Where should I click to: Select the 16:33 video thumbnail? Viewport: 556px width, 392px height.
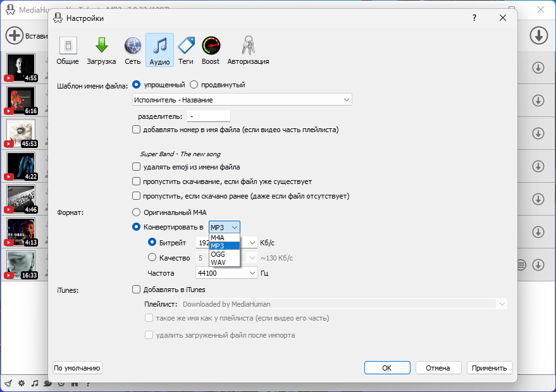[x=21, y=264]
